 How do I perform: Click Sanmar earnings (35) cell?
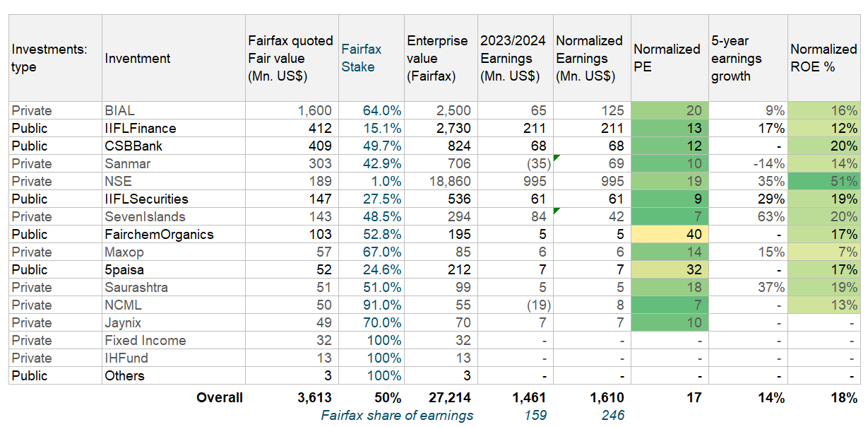[515, 163]
